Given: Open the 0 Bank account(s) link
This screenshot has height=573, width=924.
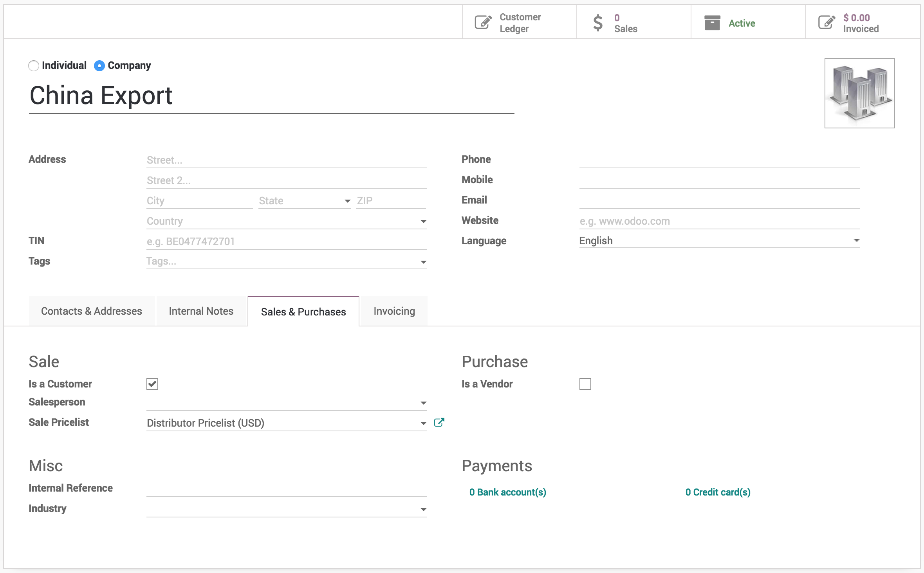Looking at the screenshot, I should (x=507, y=492).
